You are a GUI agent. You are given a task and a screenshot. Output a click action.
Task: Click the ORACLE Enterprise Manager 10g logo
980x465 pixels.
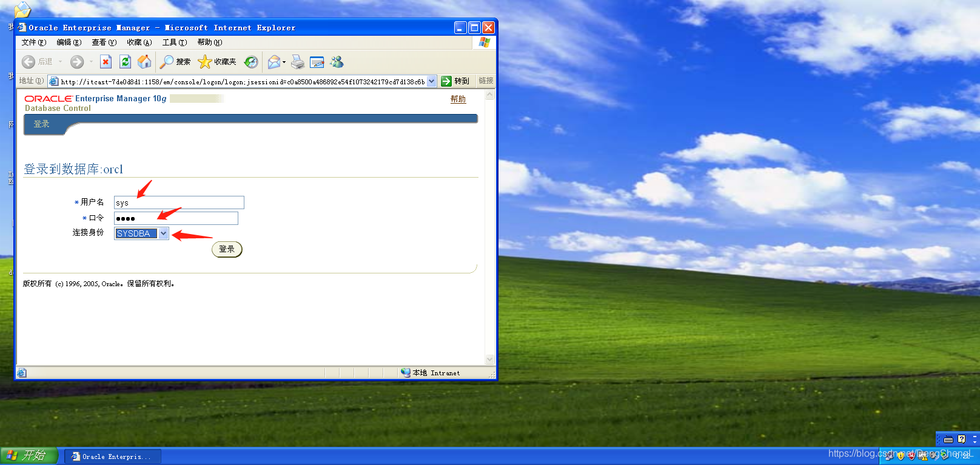click(95, 98)
